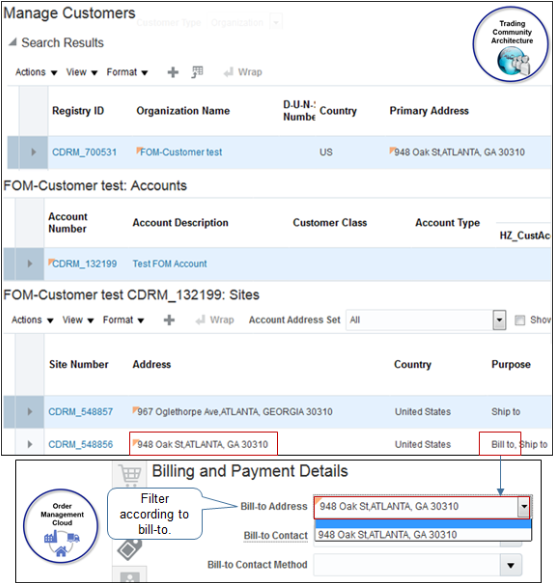The image size is (554, 584).
Task: Click the contact person icon at the sidebar bottom
Action: point(130,576)
